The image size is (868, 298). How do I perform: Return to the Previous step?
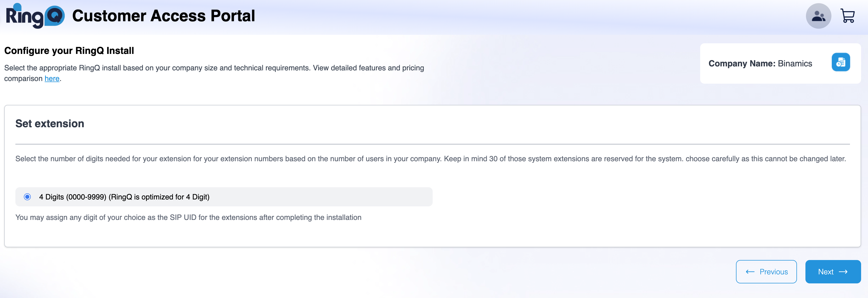click(x=766, y=272)
